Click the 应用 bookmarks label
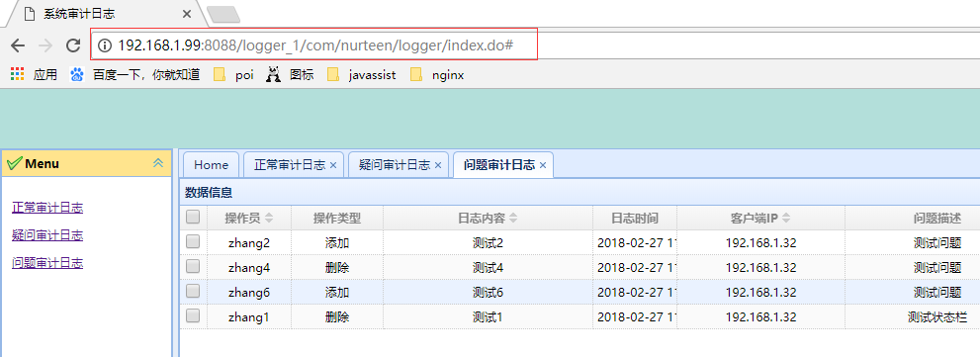This screenshot has width=980, height=357. click(45, 75)
